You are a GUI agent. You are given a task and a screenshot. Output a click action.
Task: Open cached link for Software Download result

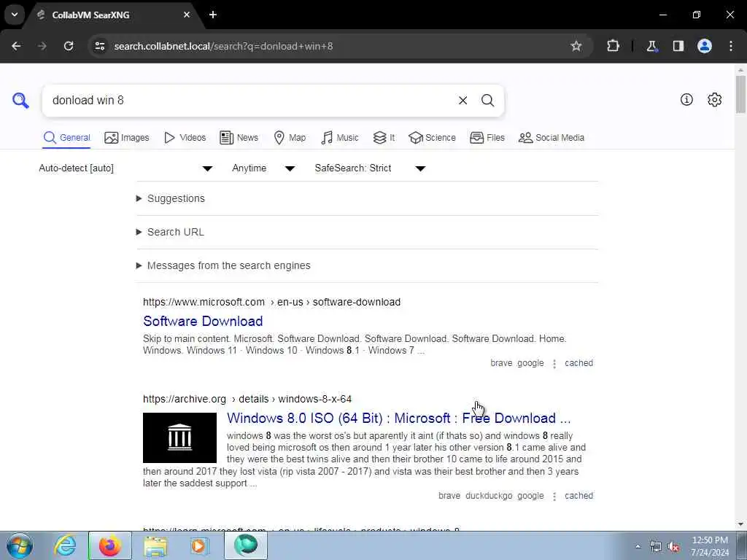578,363
